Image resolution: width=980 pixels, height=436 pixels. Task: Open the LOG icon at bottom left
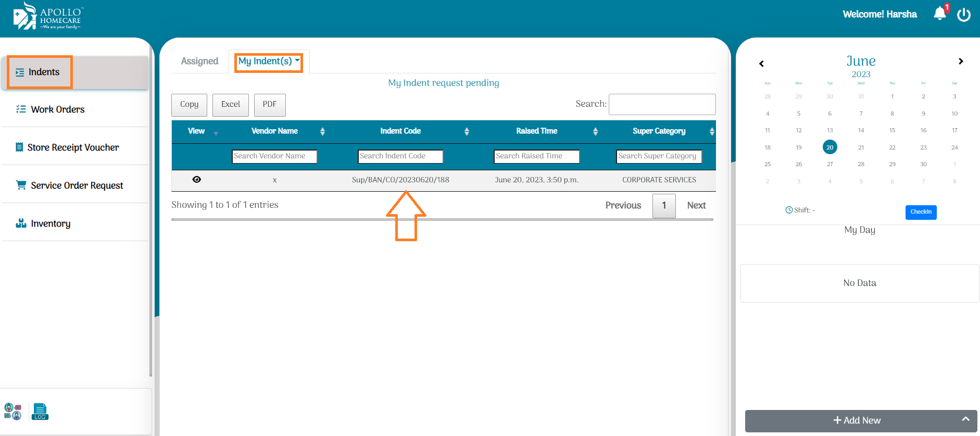click(x=40, y=411)
